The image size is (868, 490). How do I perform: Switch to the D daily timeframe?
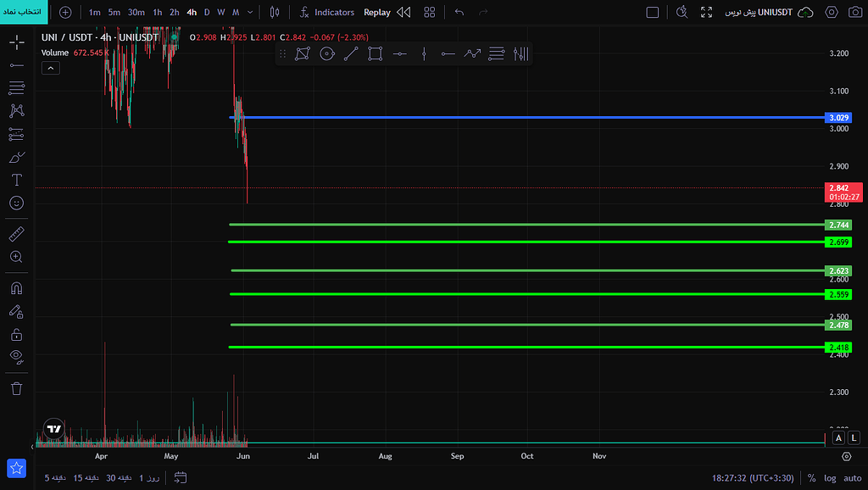coord(207,12)
